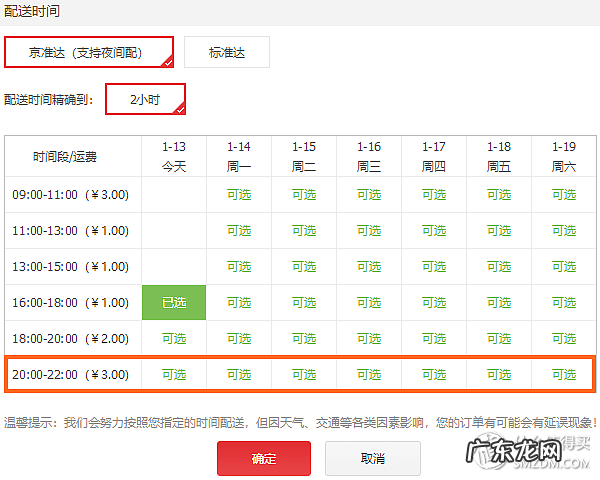Click the 11:00-13:00 (¥1.00) row label
This screenshot has width=600, height=480.
pos(70,230)
